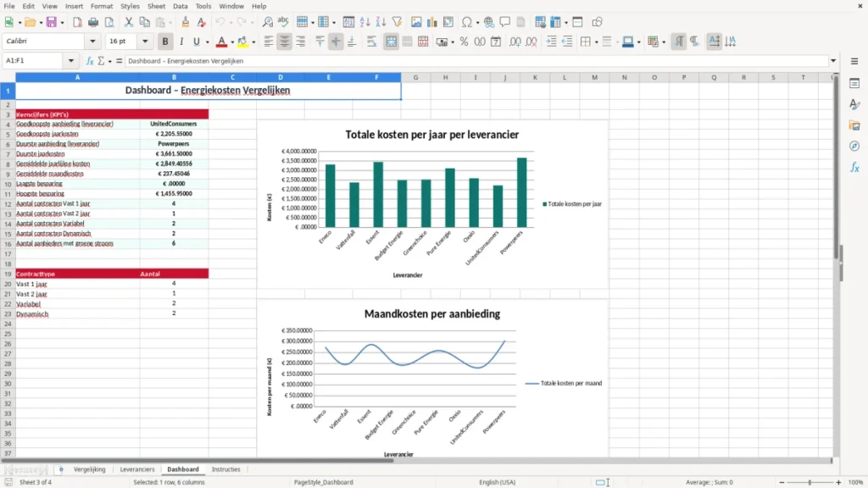
Task: Click the Format as Percent icon
Action: coord(464,42)
